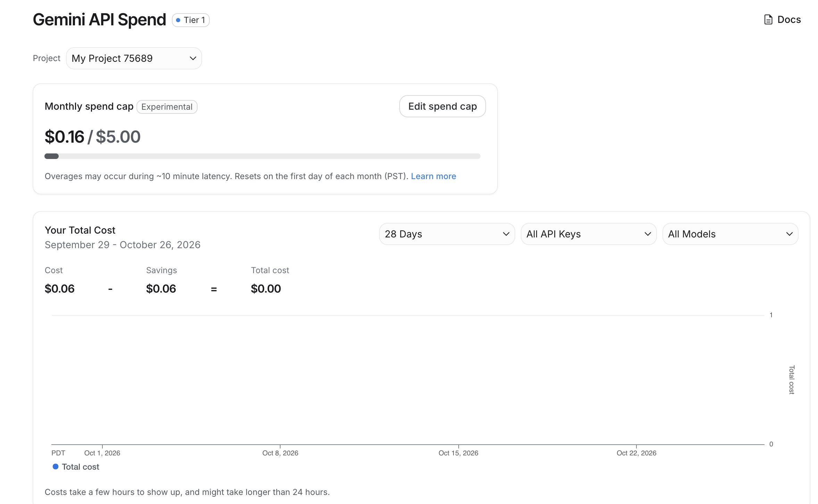Click the Oct 1, 2026 axis label
Screen dimensions: 818x504
pos(102,453)
